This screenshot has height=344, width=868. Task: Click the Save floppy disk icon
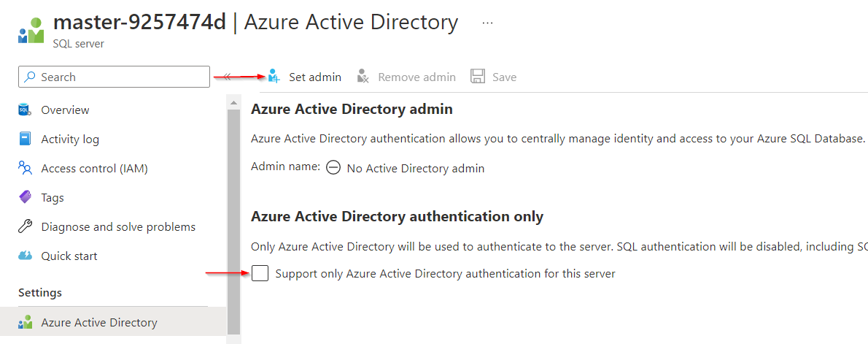click(478, 77)
